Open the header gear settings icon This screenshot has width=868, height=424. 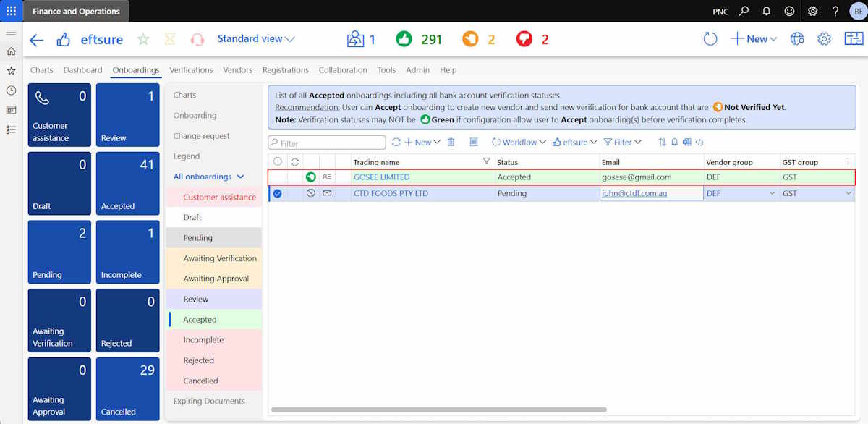point(824,39)
